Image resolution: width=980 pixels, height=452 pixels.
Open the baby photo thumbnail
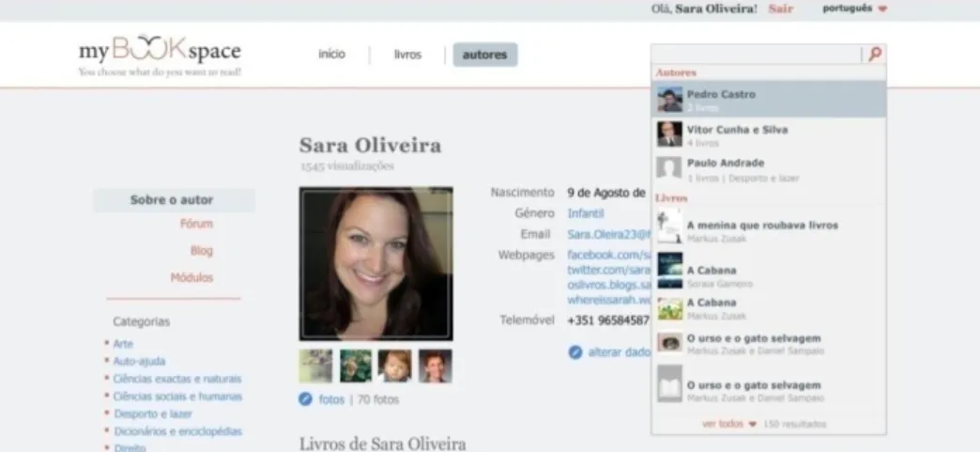click(x=395, y=366)
